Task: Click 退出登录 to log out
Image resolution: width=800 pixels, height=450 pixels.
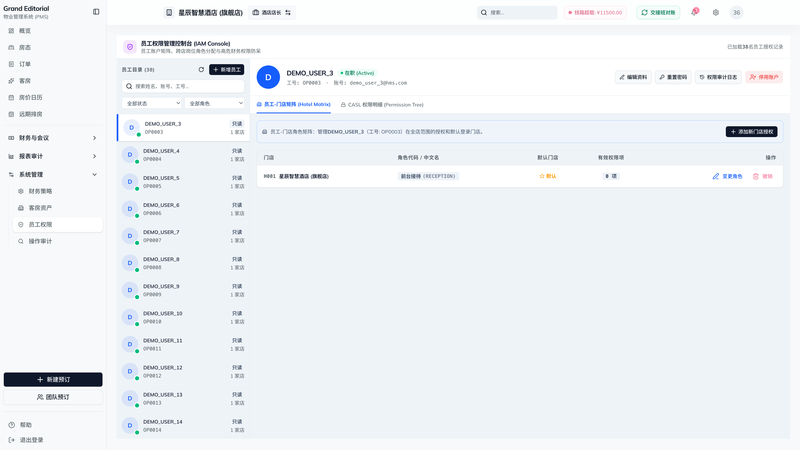Action: pos(53,440)
